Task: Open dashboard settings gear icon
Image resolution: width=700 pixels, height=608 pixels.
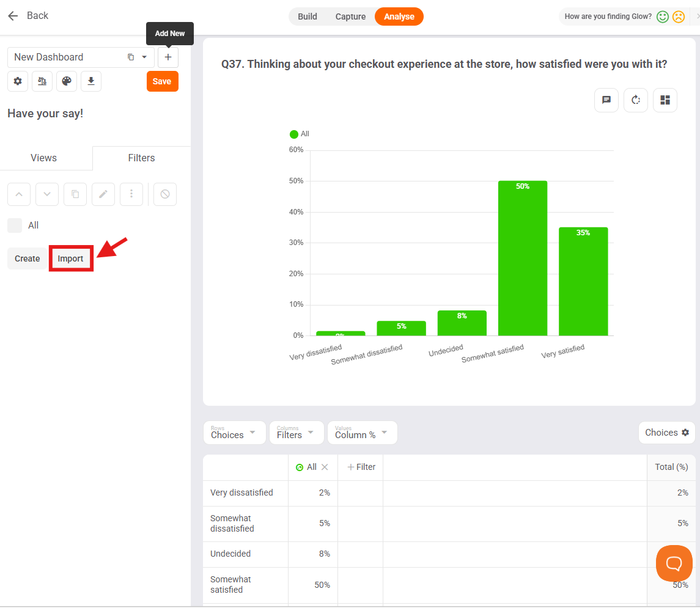Action: [18, 81]
